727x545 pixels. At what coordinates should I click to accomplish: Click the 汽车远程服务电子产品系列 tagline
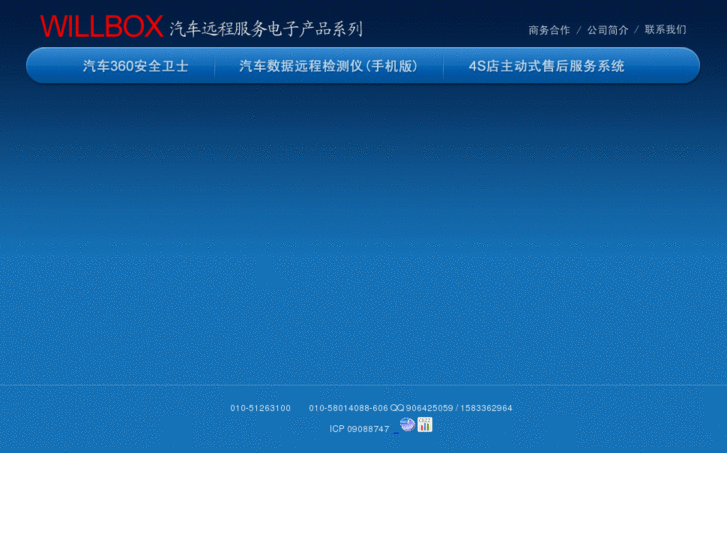click(266, 29)
